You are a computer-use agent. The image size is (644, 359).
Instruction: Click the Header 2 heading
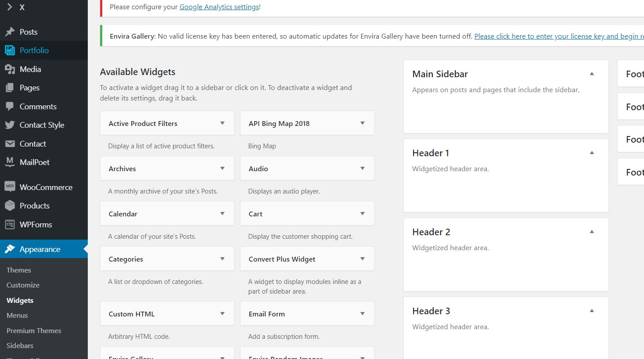click(x=431, y=232)
